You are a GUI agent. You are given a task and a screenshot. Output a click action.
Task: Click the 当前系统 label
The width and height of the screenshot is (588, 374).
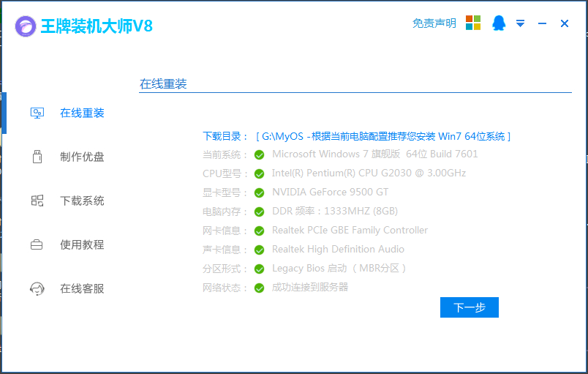pyautogui.click(x=225, y=154)
